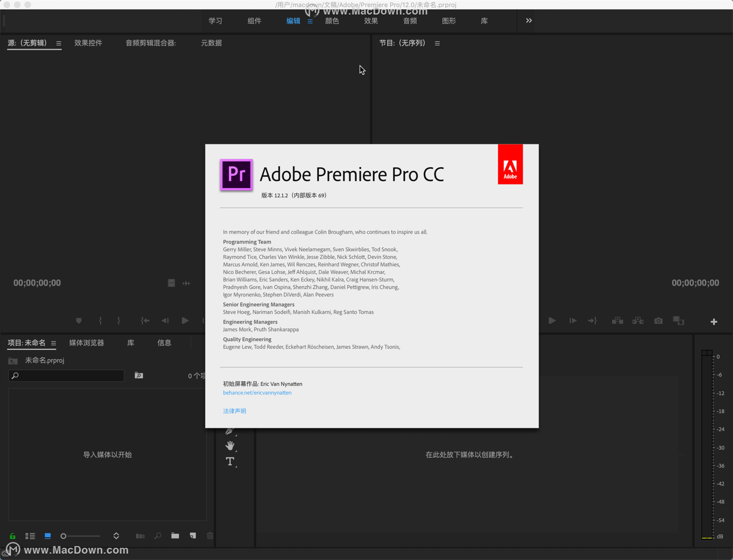The width and height of the screenshot is (733, 560).
Task: Click 导入媒体以开始 text in Project panel
Action: [107, 455]
